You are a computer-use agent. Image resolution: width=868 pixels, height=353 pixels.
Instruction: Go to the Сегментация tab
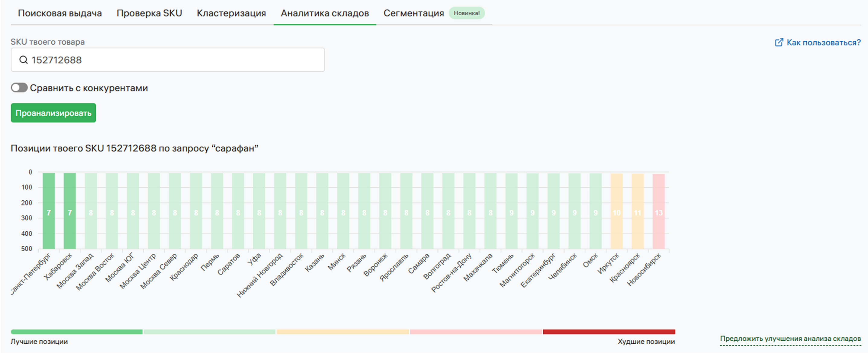point(413,13)
